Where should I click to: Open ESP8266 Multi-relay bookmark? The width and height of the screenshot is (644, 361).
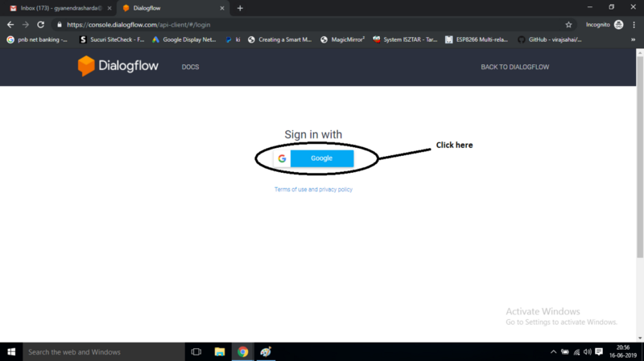477,39
